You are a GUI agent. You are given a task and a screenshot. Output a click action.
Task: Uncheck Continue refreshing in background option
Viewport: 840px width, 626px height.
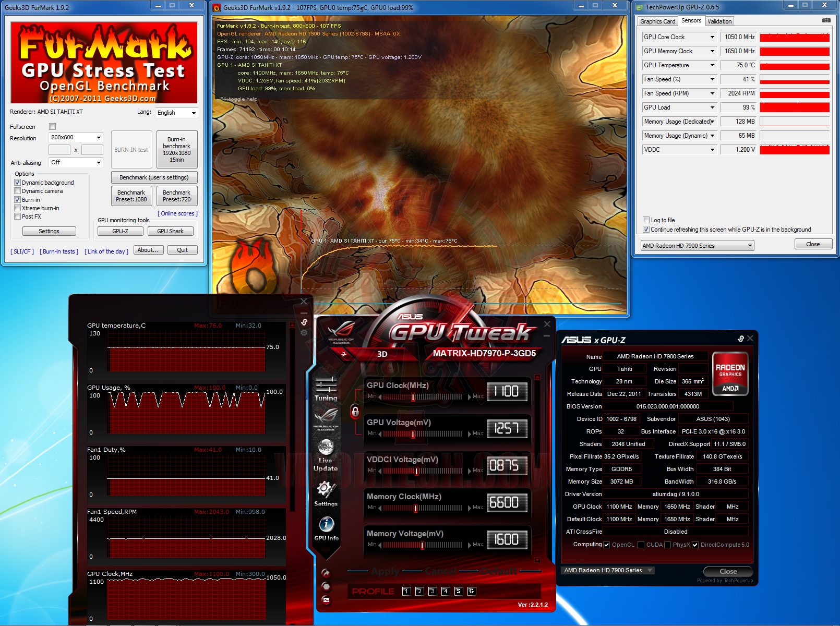[x=646, y=230]
